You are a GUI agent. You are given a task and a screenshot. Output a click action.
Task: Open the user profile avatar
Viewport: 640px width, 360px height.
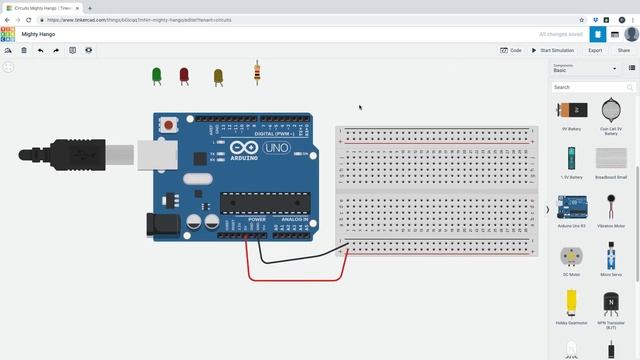(x=631, y=34)
